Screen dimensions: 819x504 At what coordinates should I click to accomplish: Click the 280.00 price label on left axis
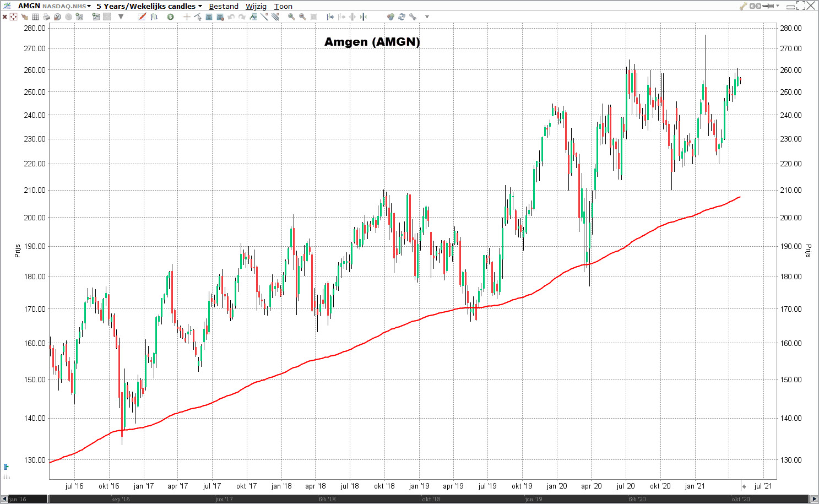pos(35,28)
